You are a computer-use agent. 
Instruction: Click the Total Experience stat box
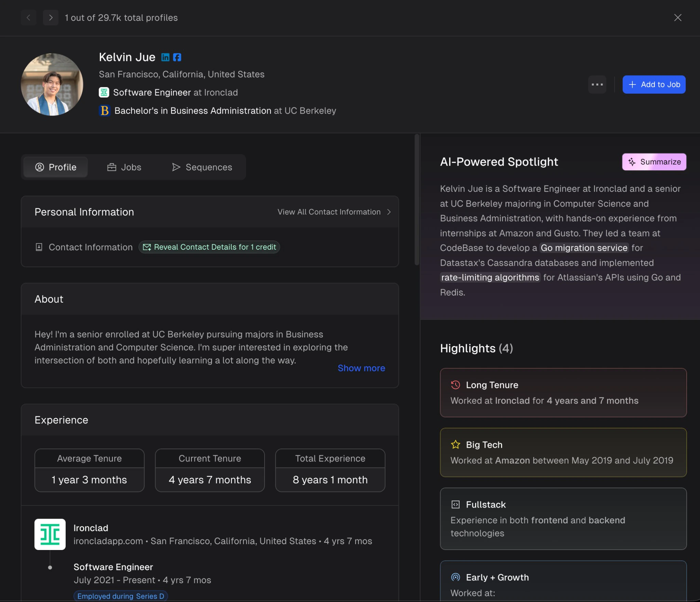330,470
